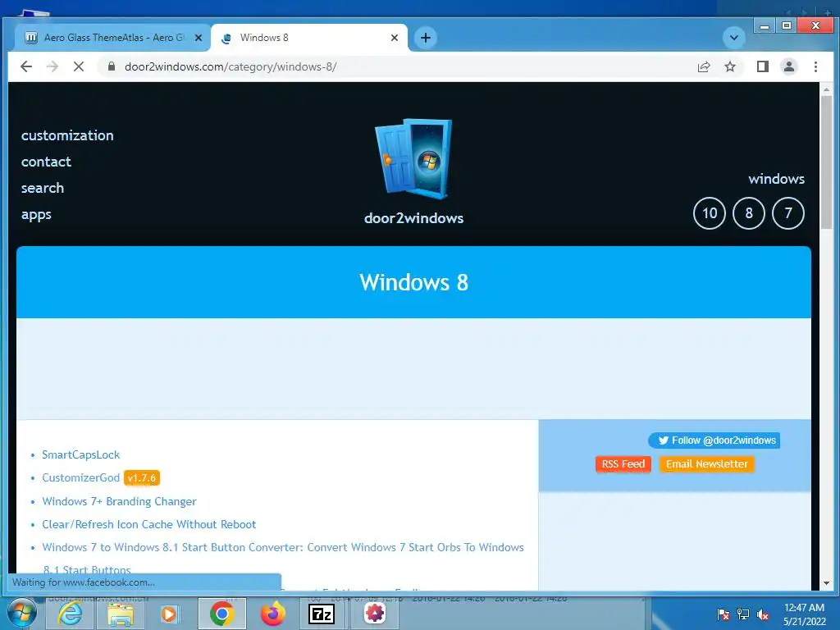
Task: Open the Windows Start menu
Action: pyautogui.click(x=21, y=614)
